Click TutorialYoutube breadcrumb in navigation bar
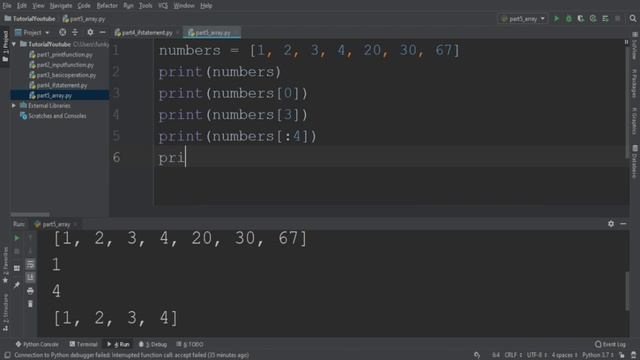This screenshot has height=360, width=640. click(x=30, y=19)
